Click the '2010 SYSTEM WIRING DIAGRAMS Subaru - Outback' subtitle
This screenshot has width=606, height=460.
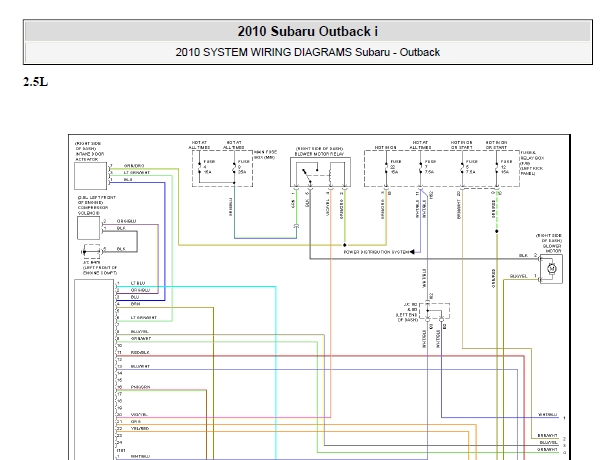point(308,52)
